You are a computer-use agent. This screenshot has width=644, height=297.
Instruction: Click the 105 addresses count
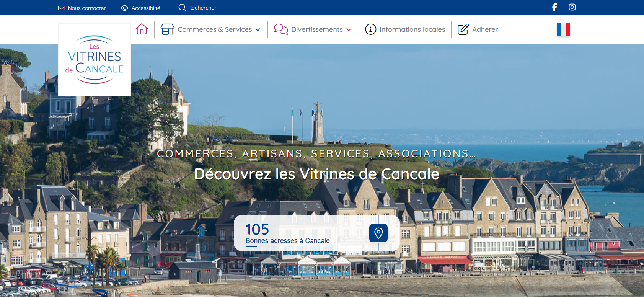pos(257,229)
